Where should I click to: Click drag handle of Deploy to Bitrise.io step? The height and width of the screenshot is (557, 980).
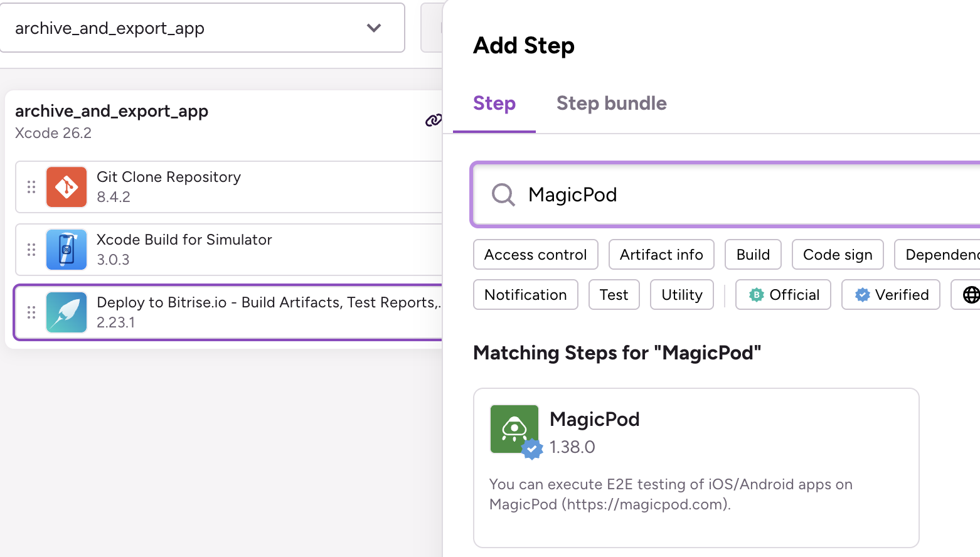point(31,312)
